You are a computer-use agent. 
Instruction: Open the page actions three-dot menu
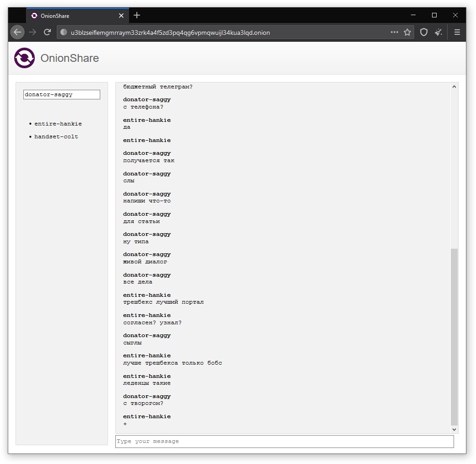pyautogui.click(x=394, y=32)
